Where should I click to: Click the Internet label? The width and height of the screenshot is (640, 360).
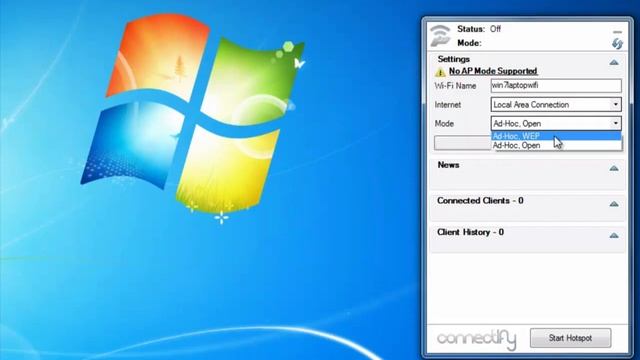pyautogui.click(x=447, y=105)
